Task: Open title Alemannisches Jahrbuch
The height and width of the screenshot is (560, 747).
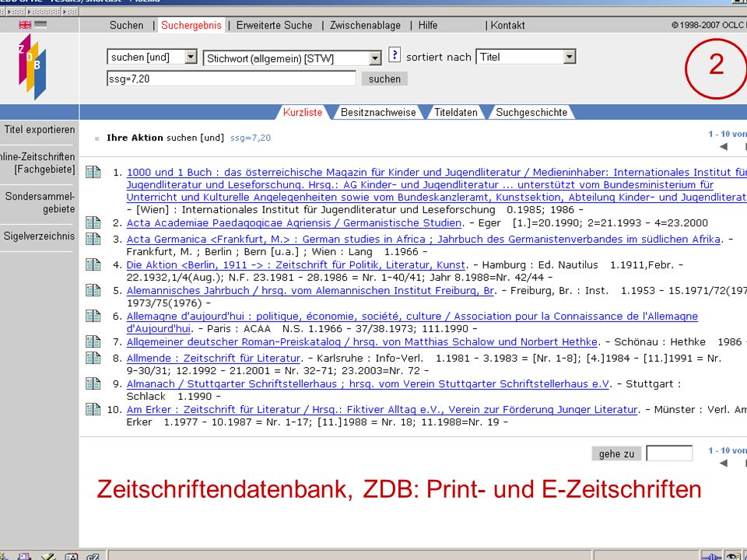Action: 310,290
